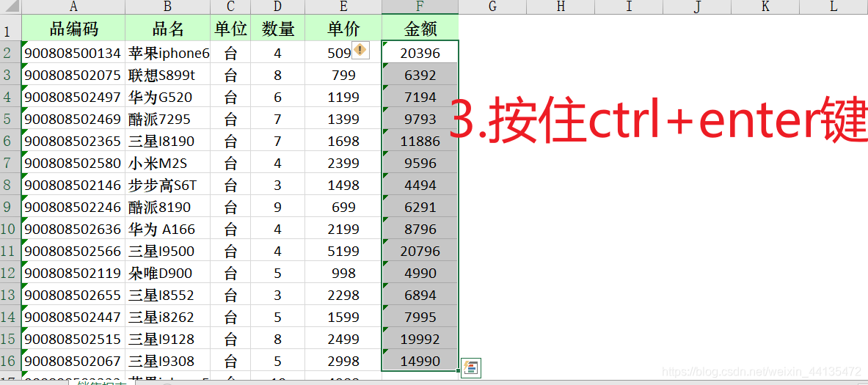Select cell 苹果iphone6
Image resolution: width=868 pixels, height=385 pixels.
(168, 53)
